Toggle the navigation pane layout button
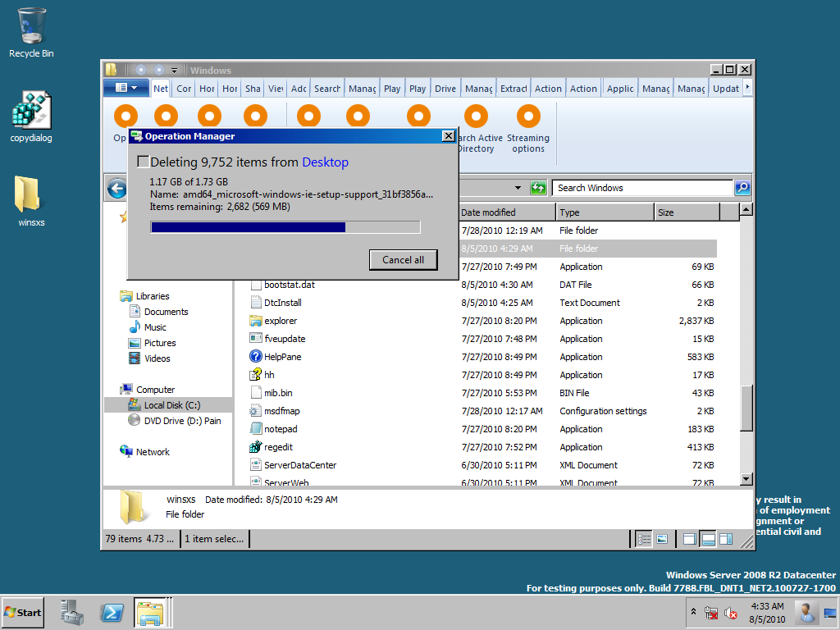The image size is (840, 630). click(x=690, y=539)
